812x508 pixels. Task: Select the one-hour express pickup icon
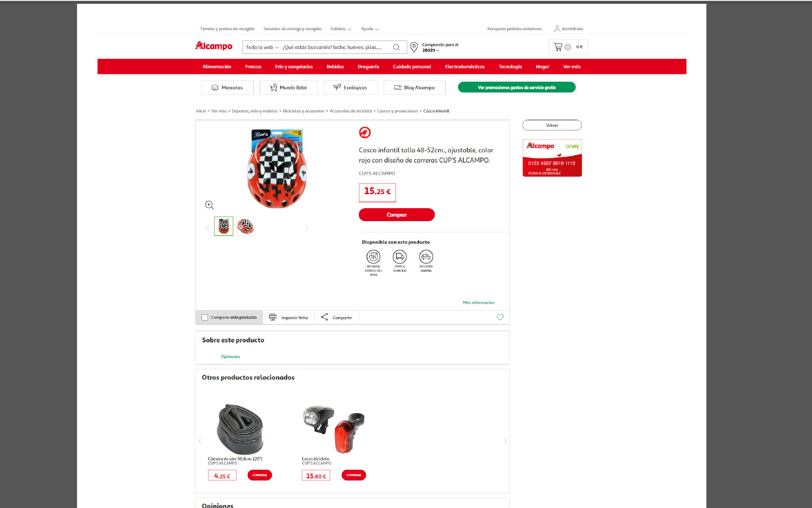(x=373, y=257)
